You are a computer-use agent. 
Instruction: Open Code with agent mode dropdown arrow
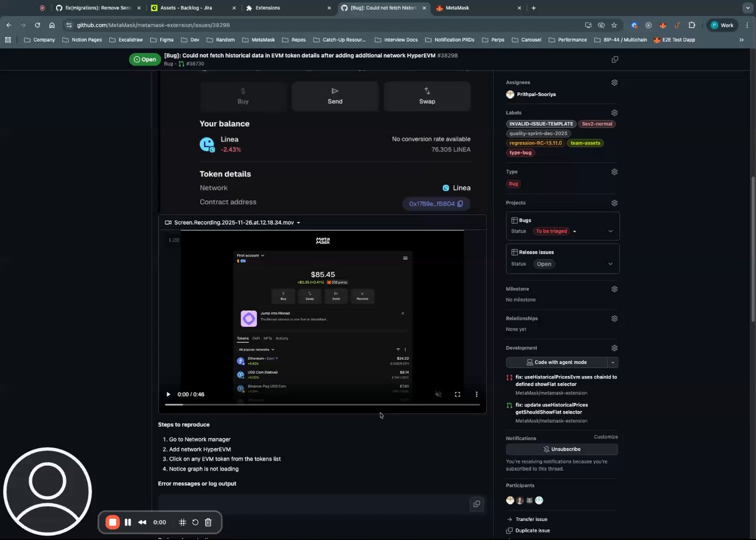pos(613,362)
